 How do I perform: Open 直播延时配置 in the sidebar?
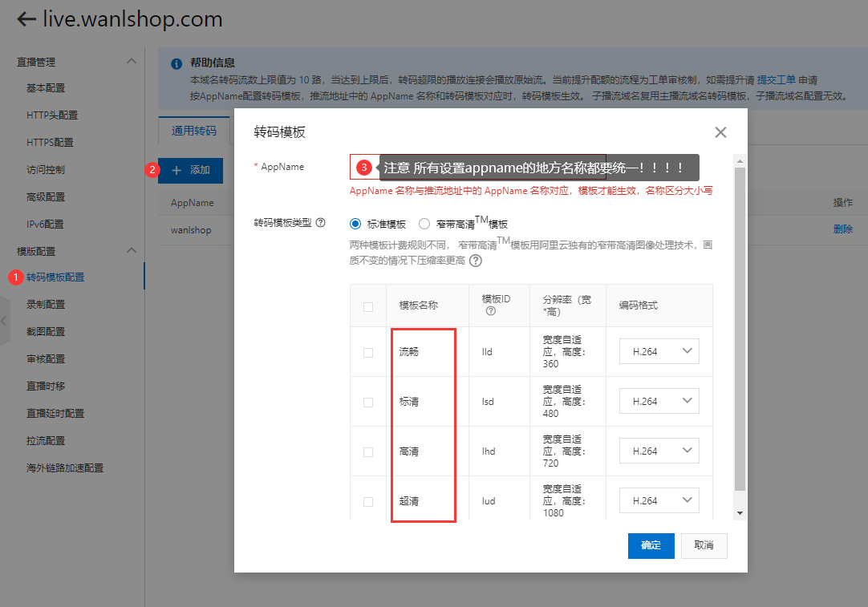(55, 413)
